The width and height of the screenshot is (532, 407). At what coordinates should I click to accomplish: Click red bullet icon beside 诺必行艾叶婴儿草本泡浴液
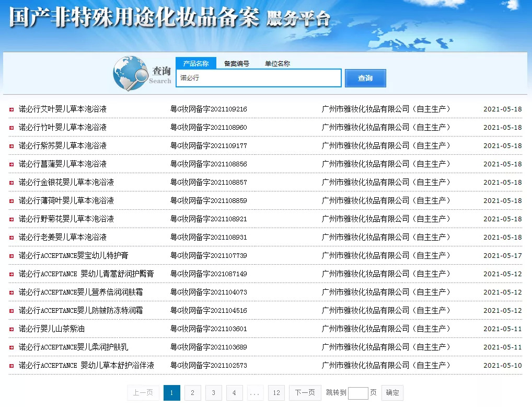(x=11, y=109)
